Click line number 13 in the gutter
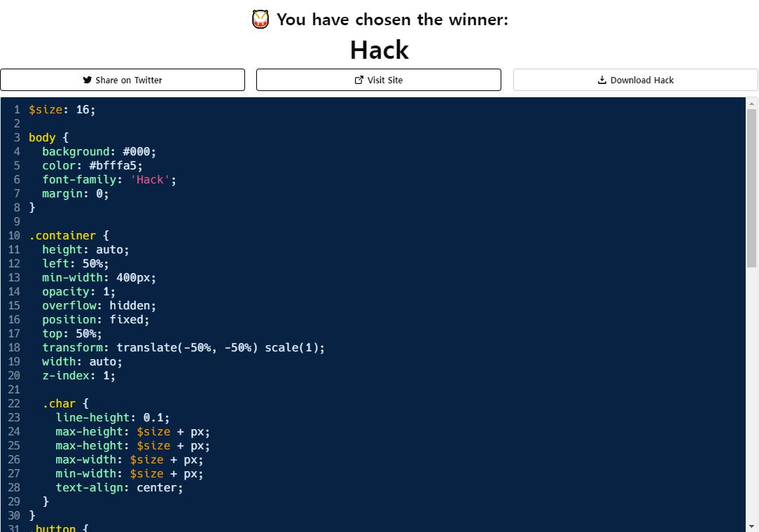The width and height of the screenshot is (759, 532). coord(14,278)
